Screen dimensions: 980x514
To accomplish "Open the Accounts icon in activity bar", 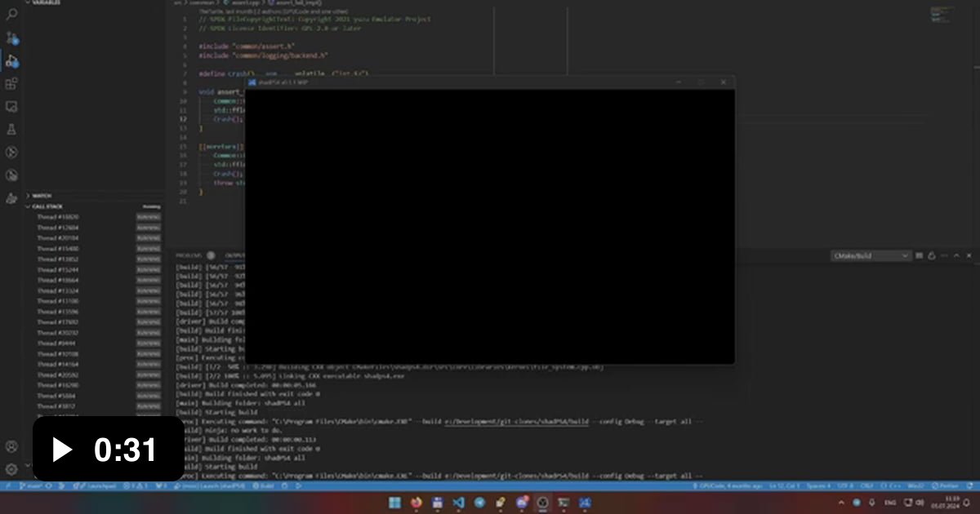I will pos(11,446).
